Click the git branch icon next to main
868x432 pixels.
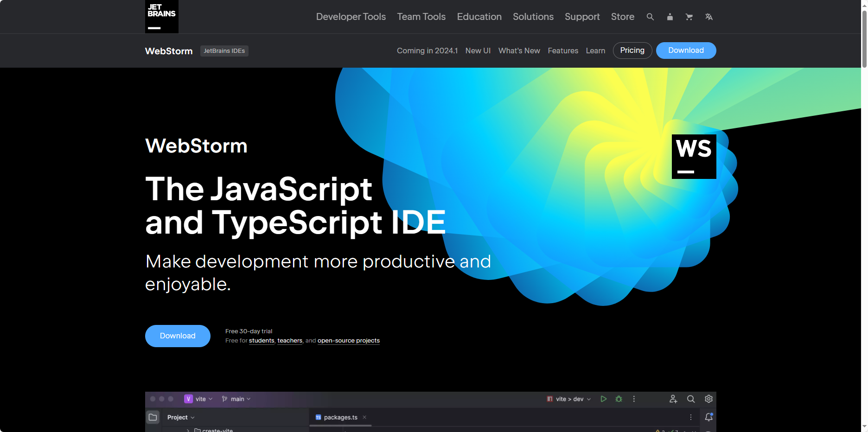224,399
